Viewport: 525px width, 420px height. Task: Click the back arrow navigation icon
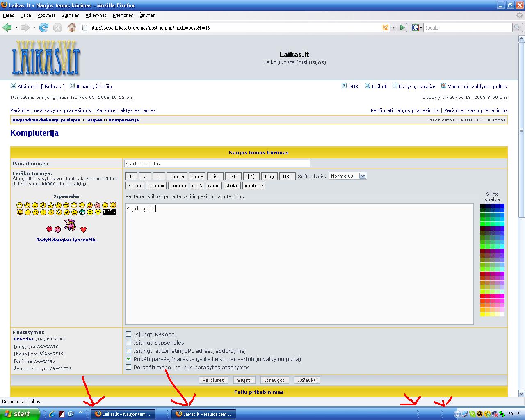[7, 27]
